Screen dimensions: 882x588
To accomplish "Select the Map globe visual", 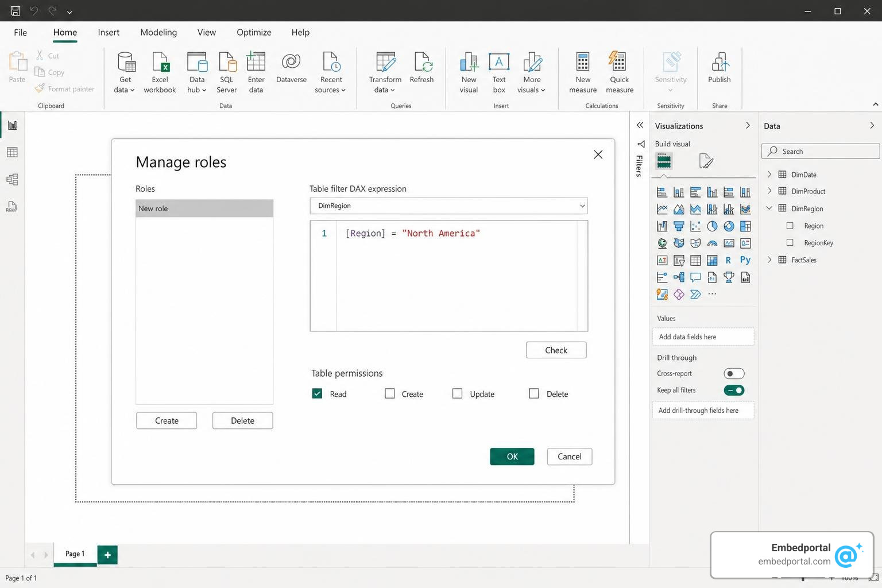I will (662, 243).
